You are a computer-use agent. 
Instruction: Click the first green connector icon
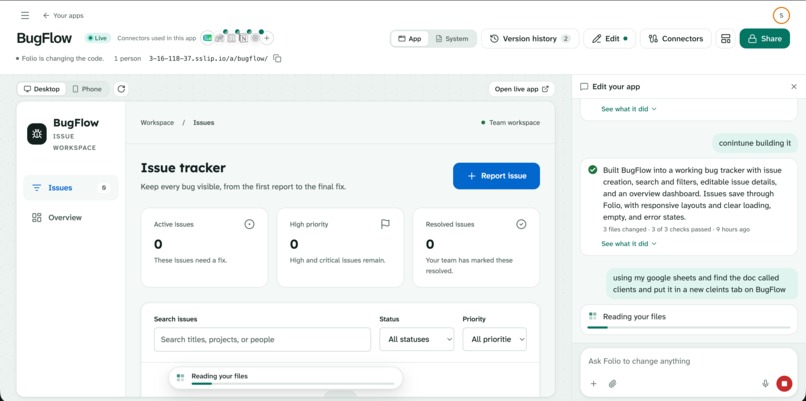tap(207, 38)
